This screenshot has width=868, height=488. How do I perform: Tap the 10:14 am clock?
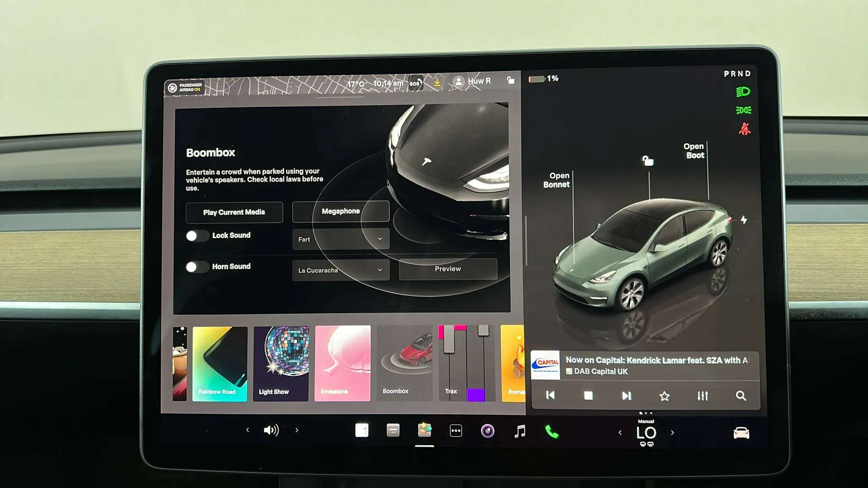click(388, 84)
